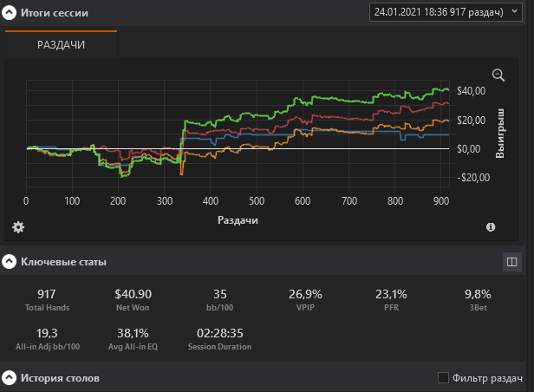Collapse the История столов section
Image resolution: width=534 pixels, height=392 pixels.
click(x=10, y=378)
